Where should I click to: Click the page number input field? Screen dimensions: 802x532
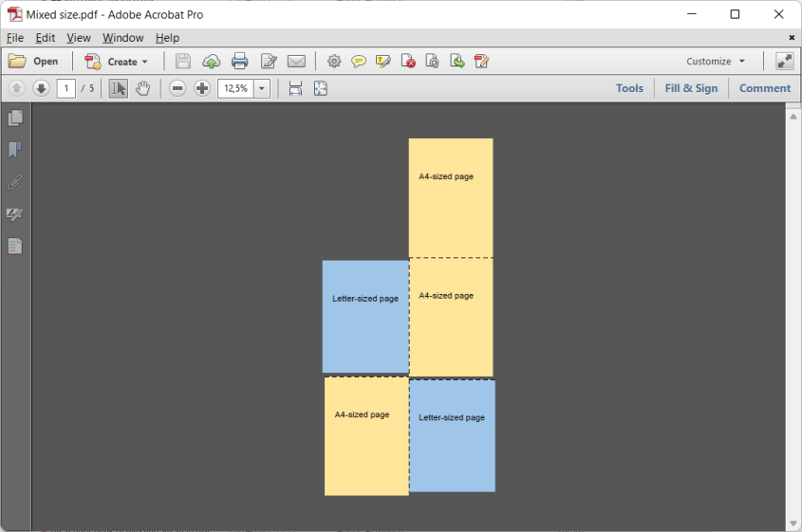click(65, 88)
